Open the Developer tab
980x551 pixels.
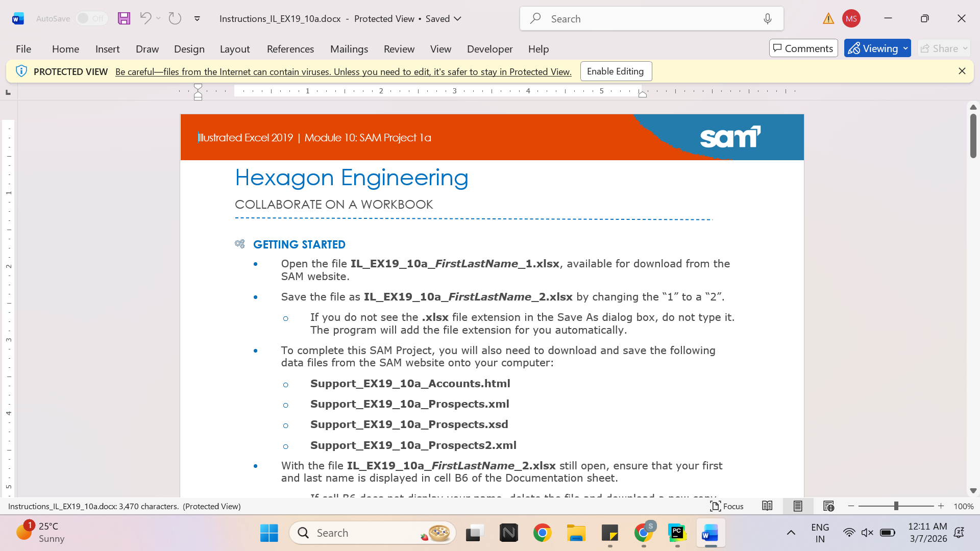489,49
